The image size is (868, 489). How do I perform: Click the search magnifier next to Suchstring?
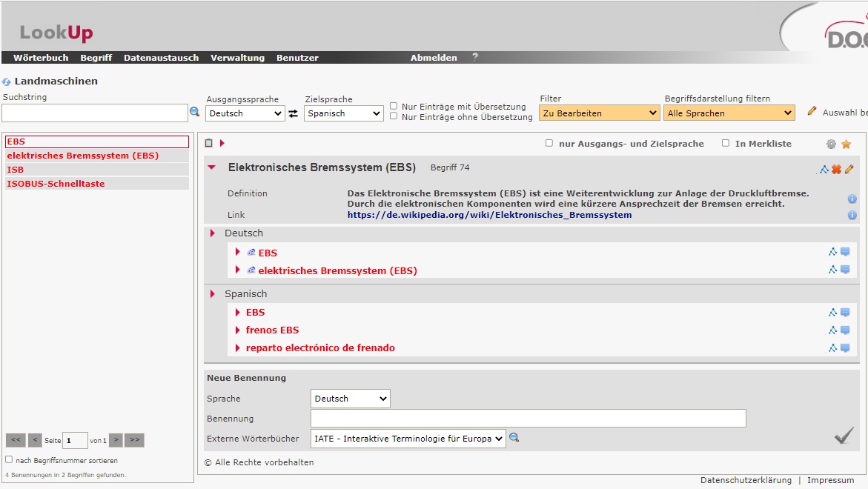coord(195,112)
